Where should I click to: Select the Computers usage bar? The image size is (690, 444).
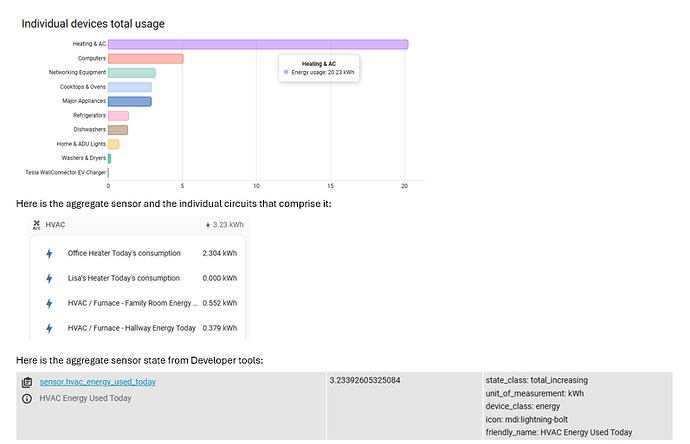[145, 58]
